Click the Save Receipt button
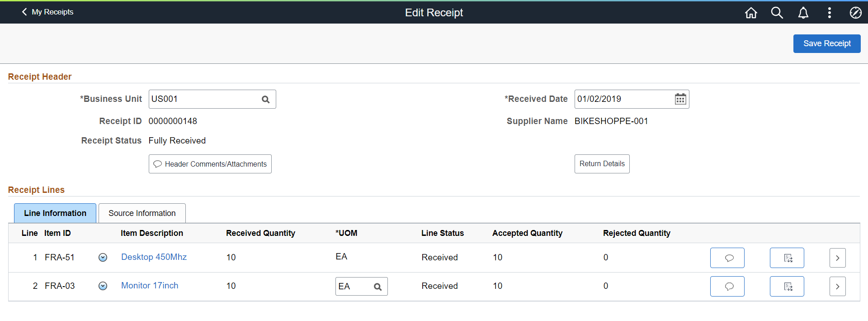The height and width of the screenshot is (321, 868). point(826,43)
